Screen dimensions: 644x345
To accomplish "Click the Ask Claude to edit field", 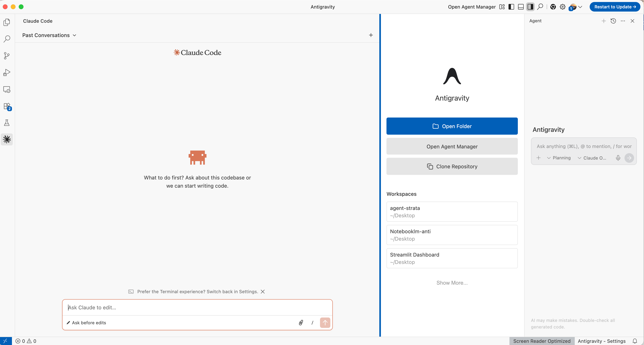I will click(x=197, y=308).
